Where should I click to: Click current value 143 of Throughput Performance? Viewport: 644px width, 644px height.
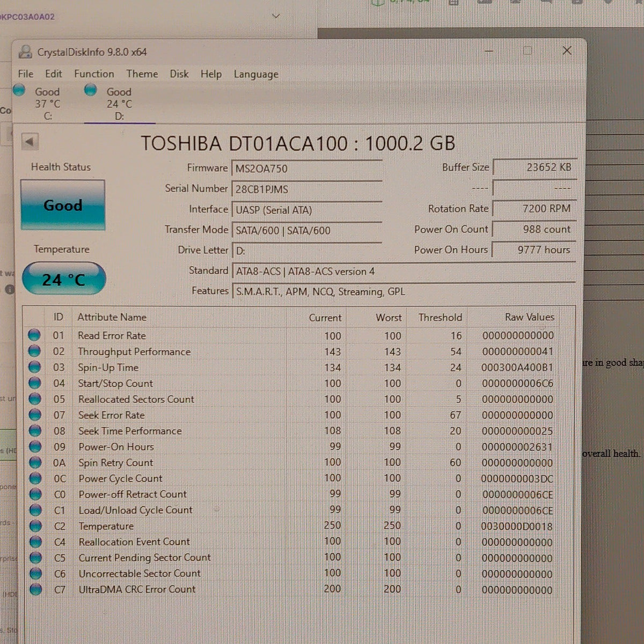coord(332,352)
